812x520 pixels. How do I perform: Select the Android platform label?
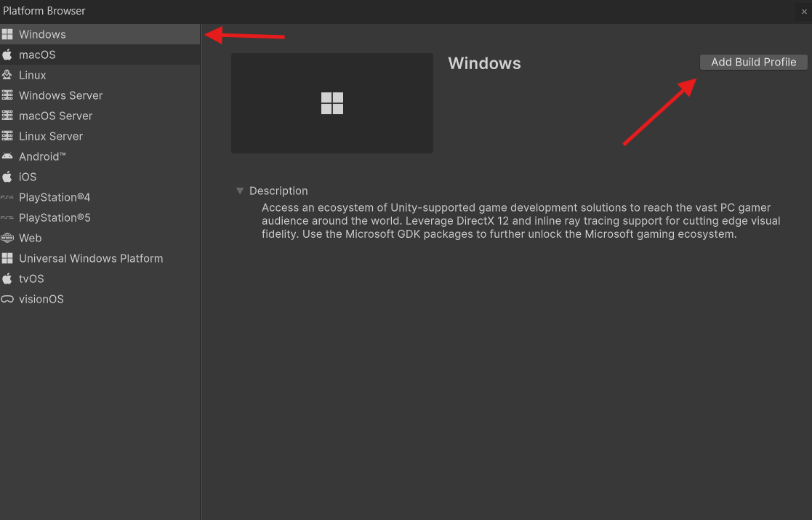[x=42, y=156]
